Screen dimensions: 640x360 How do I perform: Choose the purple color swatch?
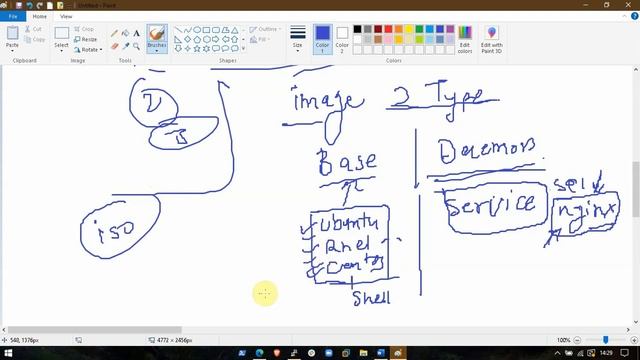450,29
